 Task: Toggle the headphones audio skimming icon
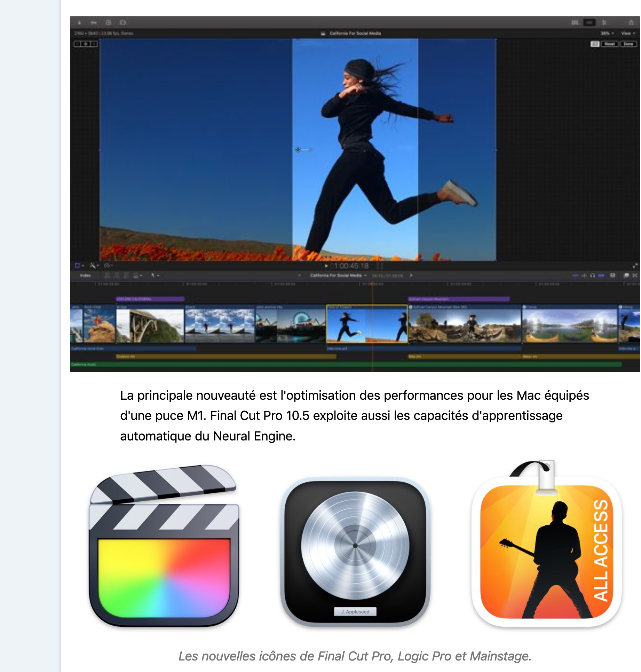coord(592,275)
